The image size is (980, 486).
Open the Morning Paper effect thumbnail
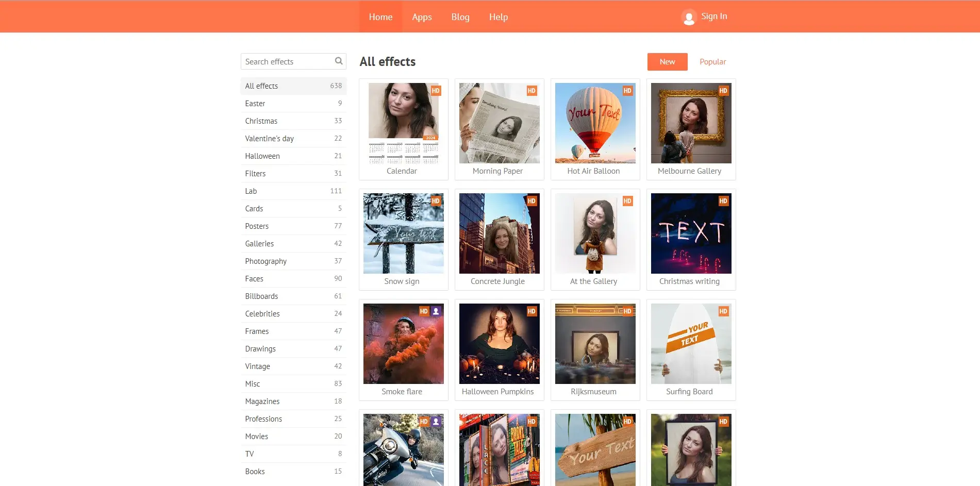tap(500, 123)
